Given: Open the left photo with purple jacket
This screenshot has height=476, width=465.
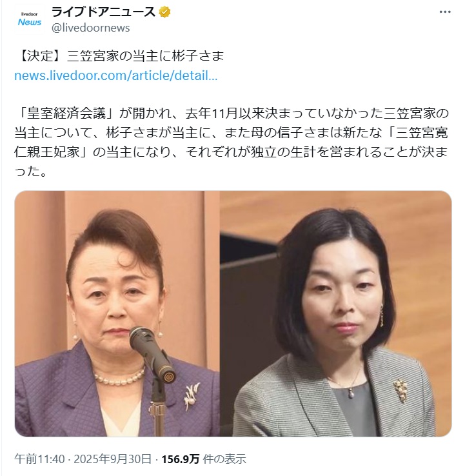Looking at the screenshot, I should [117, 313].
